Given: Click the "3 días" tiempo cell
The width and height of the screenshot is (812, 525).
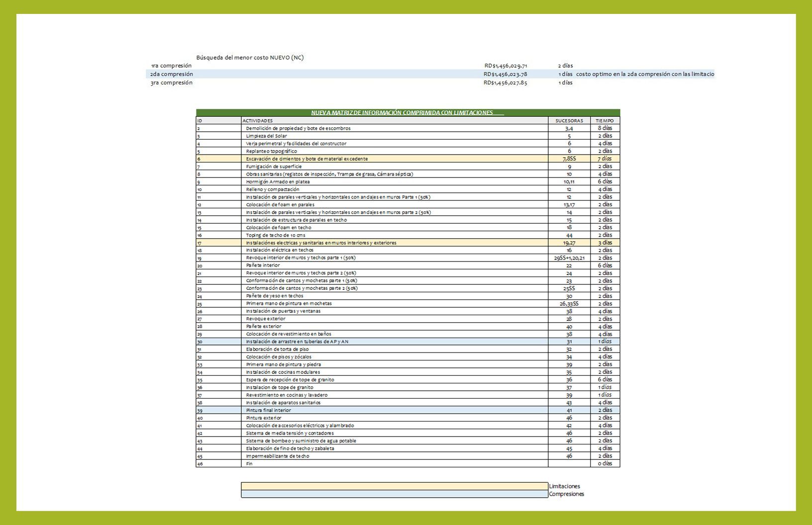Looking at the screenshot, I should (605, 243).
